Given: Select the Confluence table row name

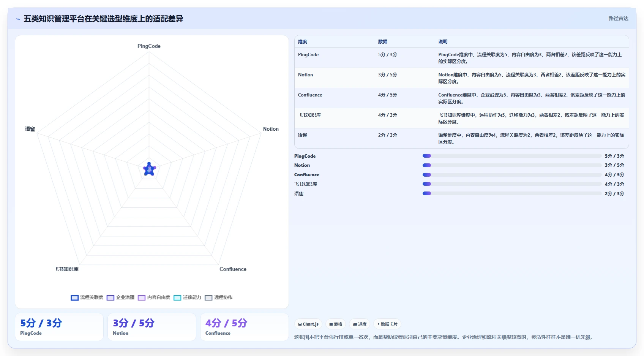Looking at the screenshot, I should click(x=310, y=95).
